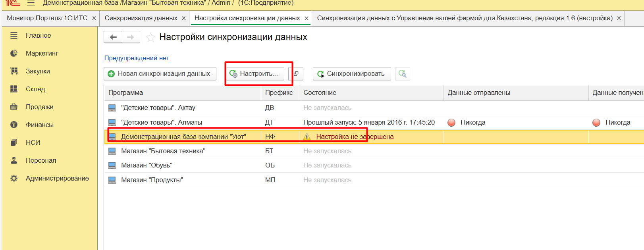Close the Настройки синхронизации данных tab
644x250 pixels.
click(x=307, y=18)
